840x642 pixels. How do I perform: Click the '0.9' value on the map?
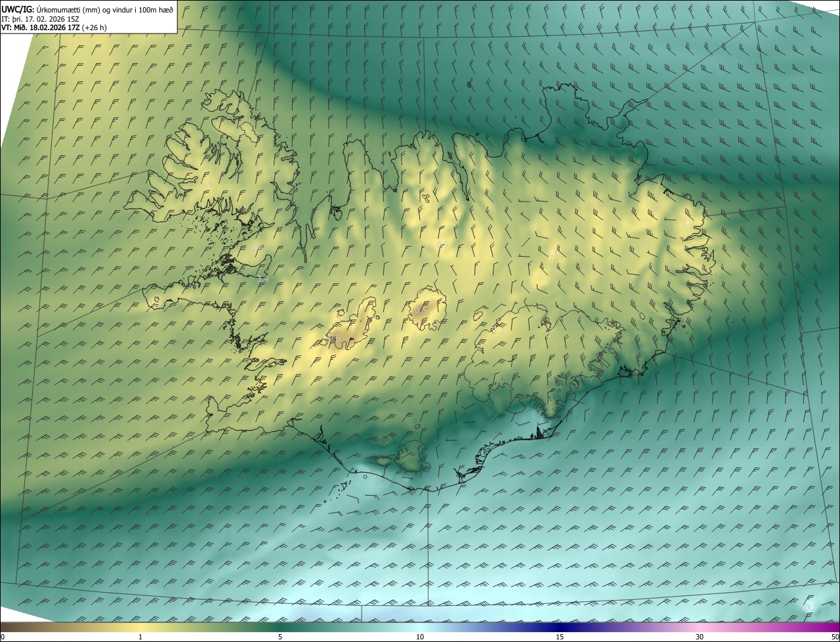[442, 245]
